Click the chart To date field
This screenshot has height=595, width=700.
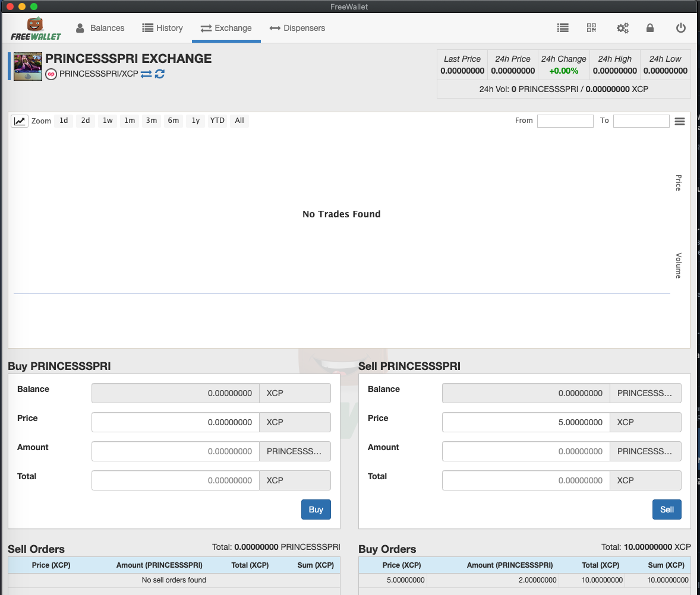pos(641,121)
